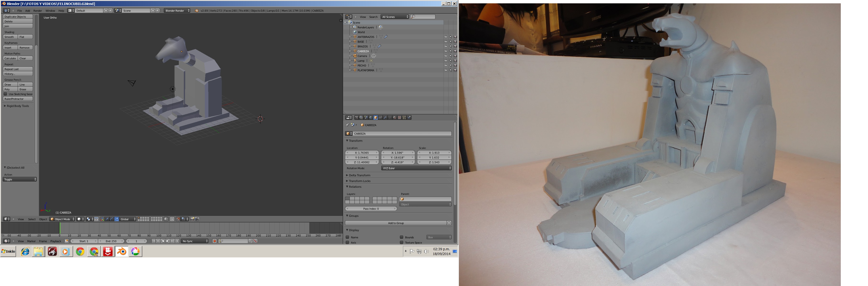Open the Object Mode selector dropdown

(x=62, y=219)
